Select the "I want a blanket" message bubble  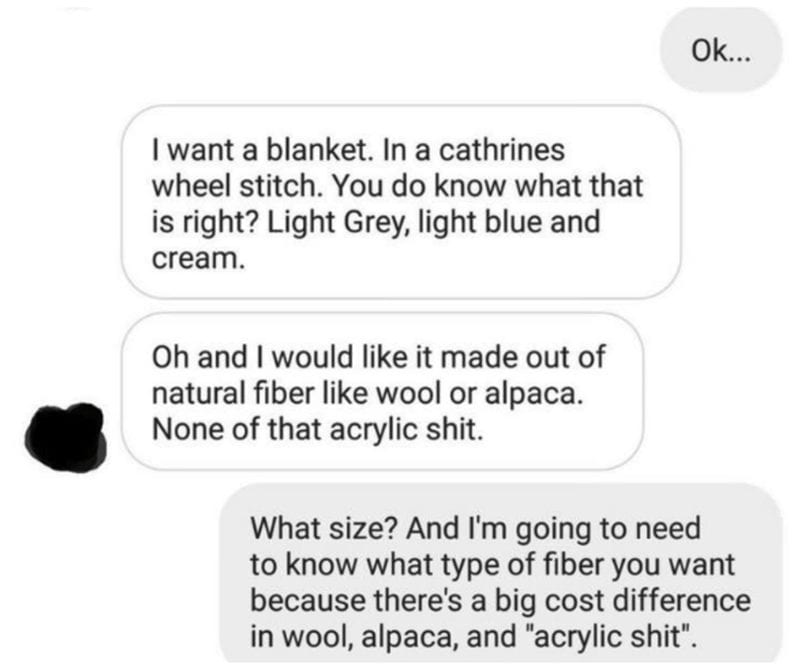(401, 202)
